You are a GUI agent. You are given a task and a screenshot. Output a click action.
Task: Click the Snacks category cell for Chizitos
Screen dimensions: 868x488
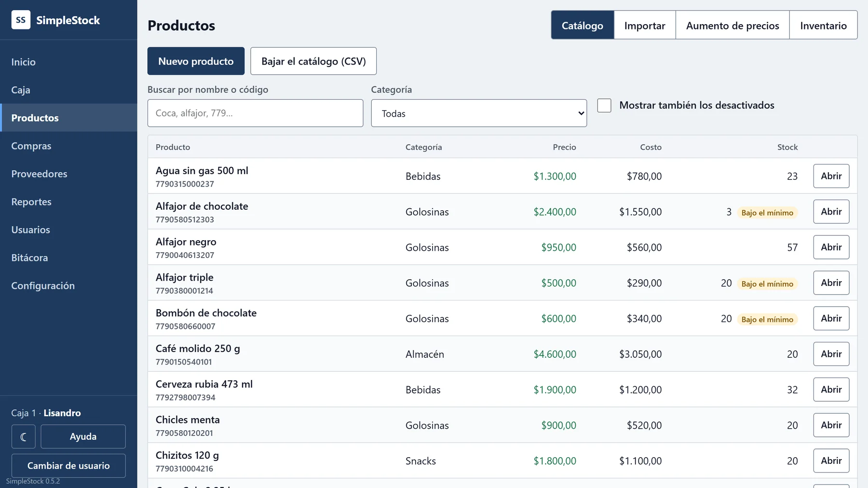[x=420, y=461]
